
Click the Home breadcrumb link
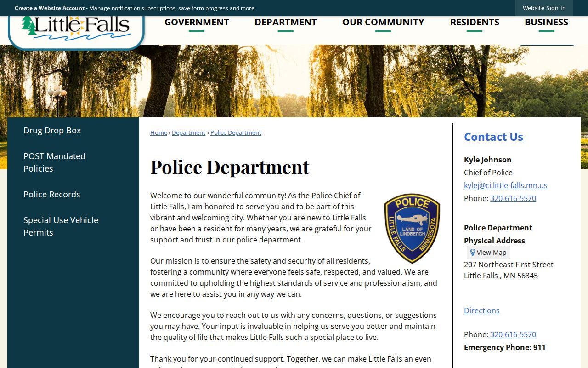click(158, 132)
